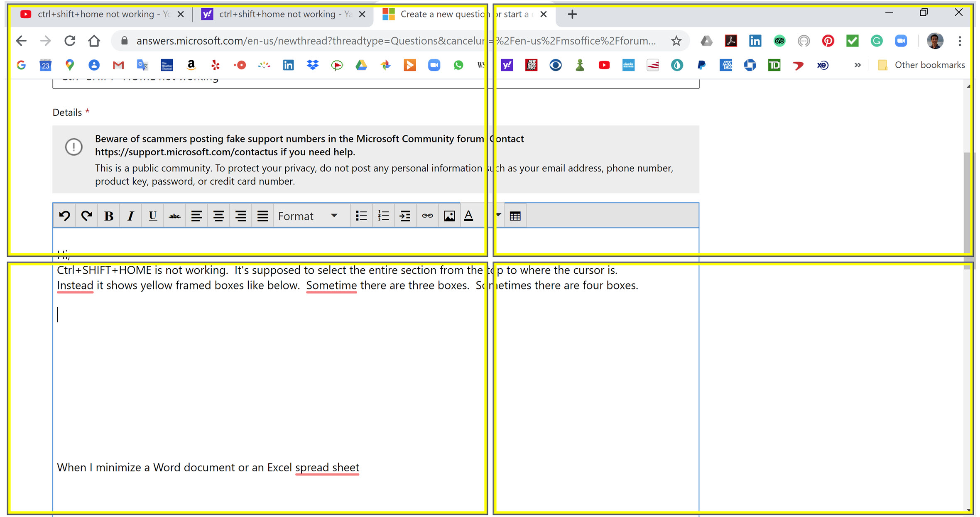Switch to the Yahoo search tab

point(278,14)
